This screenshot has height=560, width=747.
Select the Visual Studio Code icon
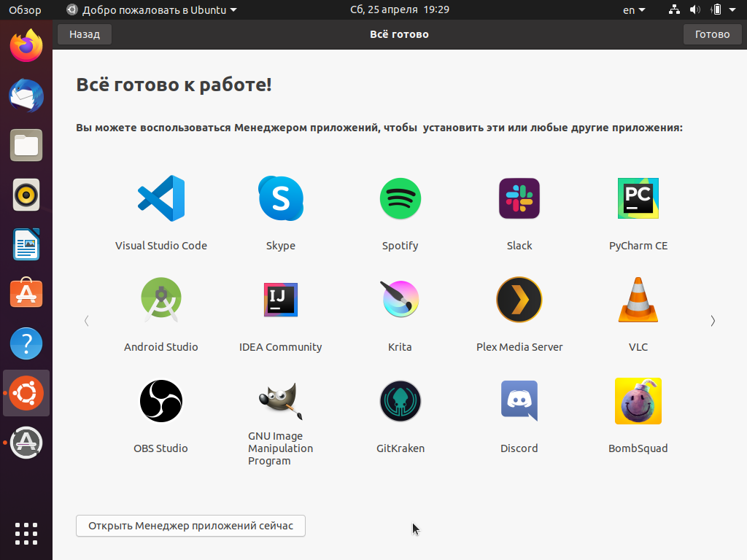(161, 198)
